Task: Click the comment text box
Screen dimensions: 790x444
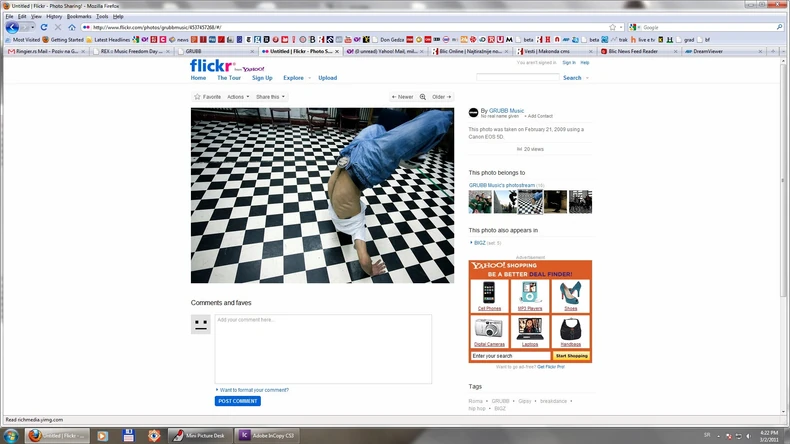Action: click(x=322, y=348)
